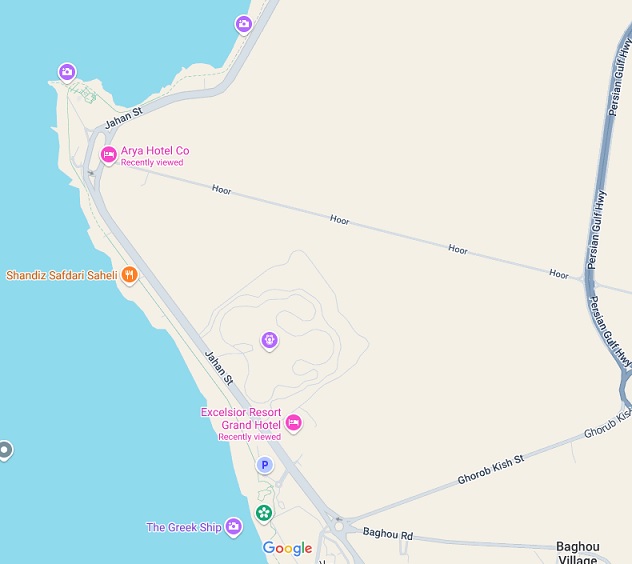Open the blue parking P marker
The height and width of the screenshot is (564, 632).
pos(264,465)
